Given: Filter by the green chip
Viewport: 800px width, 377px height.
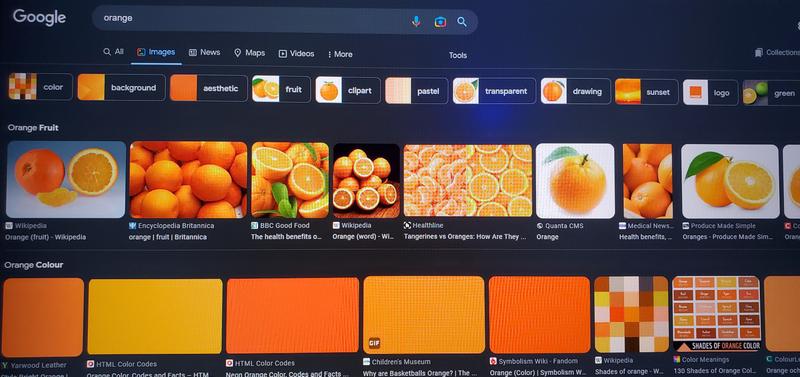Looking at the screenshot, I should point(771,93).
